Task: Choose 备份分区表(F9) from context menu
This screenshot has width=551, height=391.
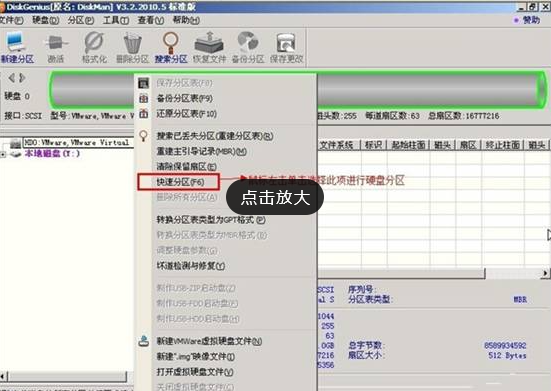Action: coord(184,98)
